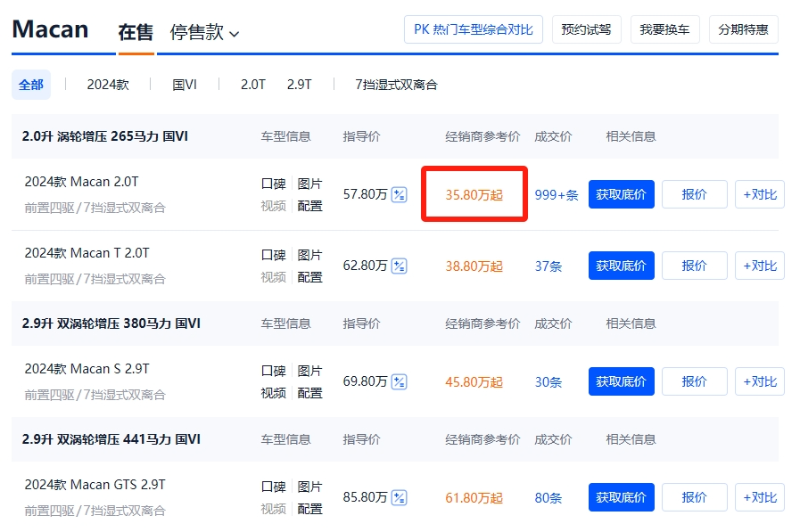
Task: Open calculator icon beside 69.80万 price
Action: 399,381
